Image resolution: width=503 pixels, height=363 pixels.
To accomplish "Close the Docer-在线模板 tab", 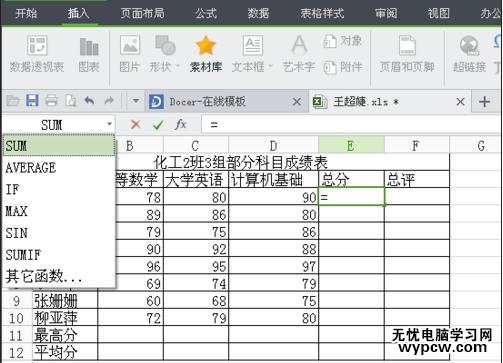I will [x=297, y=101].
